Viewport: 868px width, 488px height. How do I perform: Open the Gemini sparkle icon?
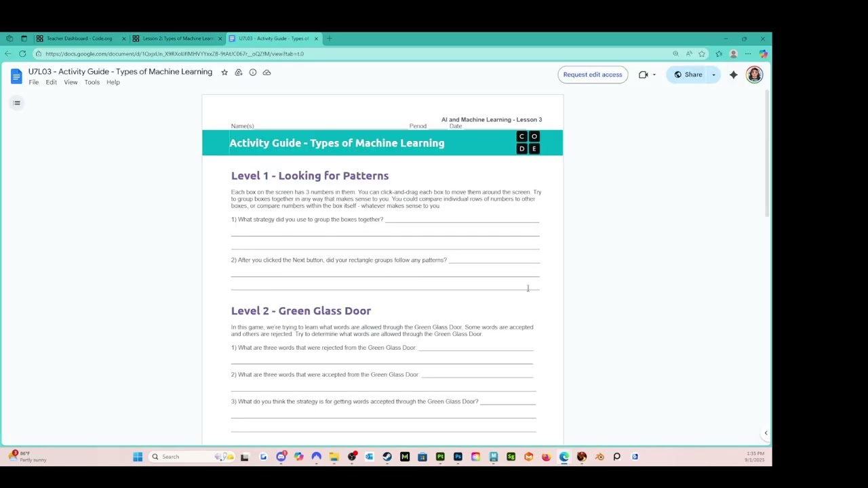[733, 75]
